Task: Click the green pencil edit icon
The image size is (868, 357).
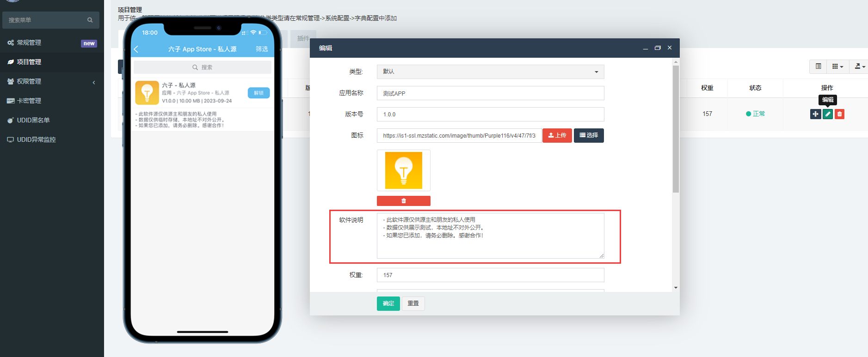Action: [827, 114]
